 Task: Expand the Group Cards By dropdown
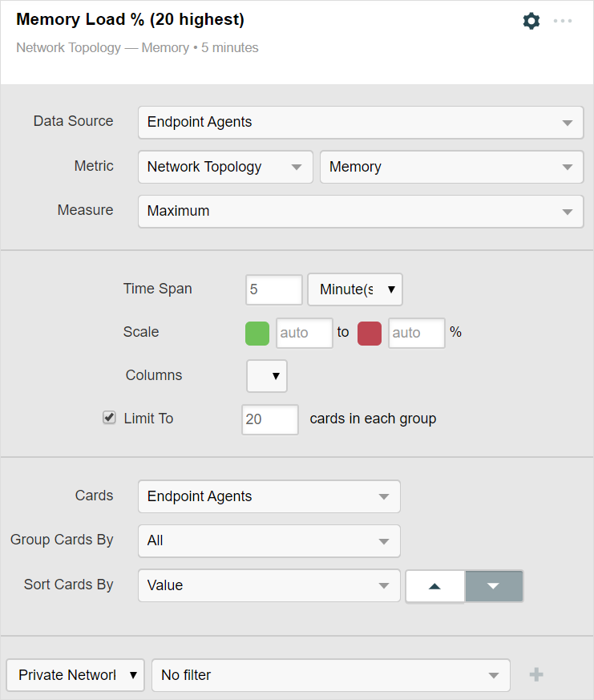[269, 541]
